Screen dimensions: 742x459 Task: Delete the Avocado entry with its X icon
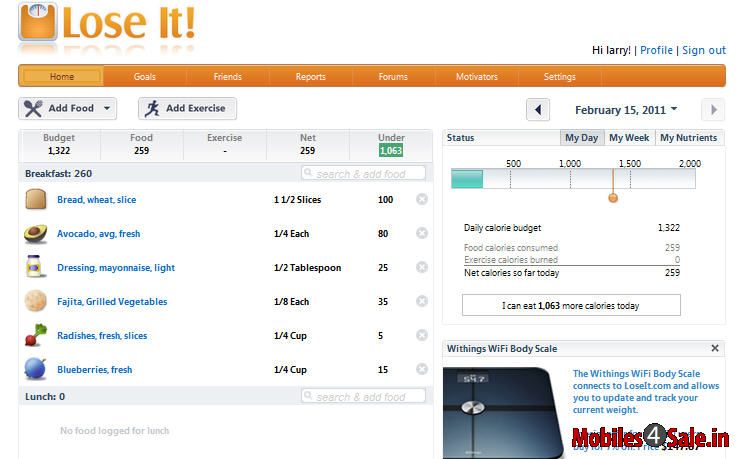(422, 234)
